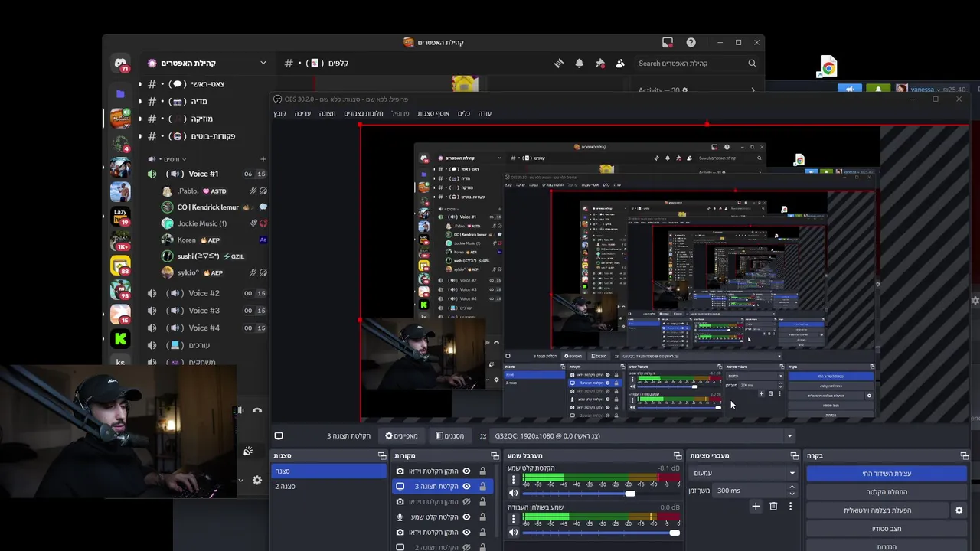This screenshot has height=551, width=980.
Task: Open the כלים menu in OBS
Action: (463, 113)
